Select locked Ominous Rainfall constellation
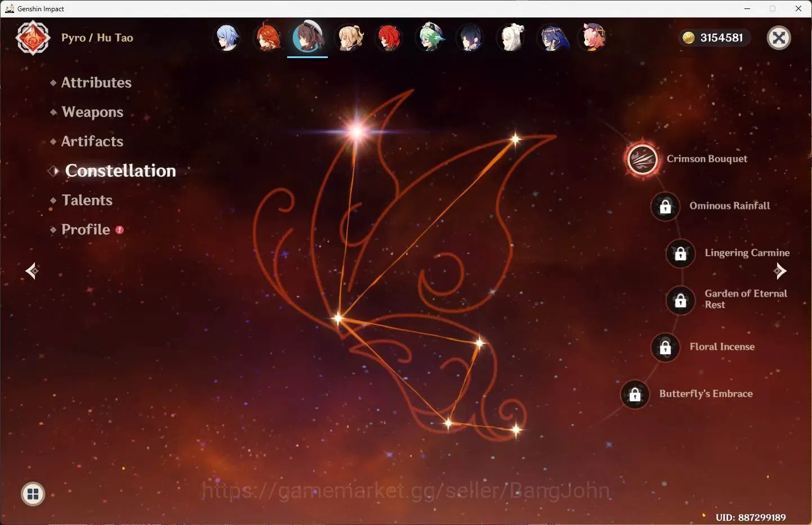Viewport: 812px width, 525px height. pyautogui.click(x=666, y=206)
